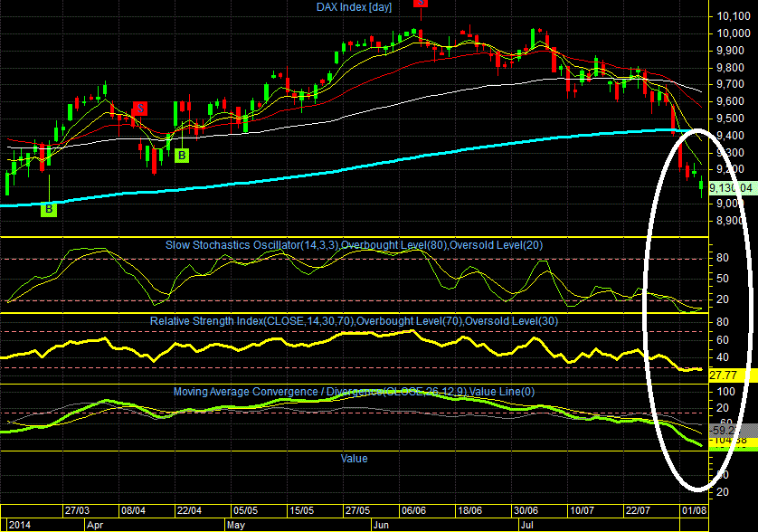This screenshot has width=758, height=532.
Task: Click the 06/06 date label
Action: click(413, 510)
